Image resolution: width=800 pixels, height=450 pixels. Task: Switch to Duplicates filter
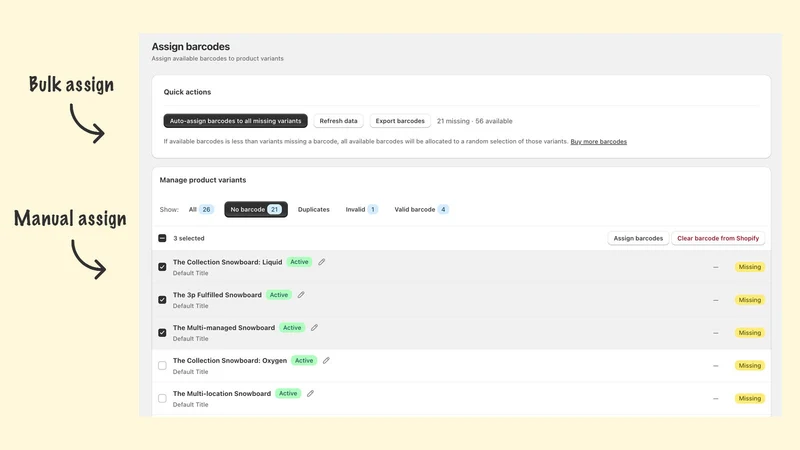click(314, 209)
